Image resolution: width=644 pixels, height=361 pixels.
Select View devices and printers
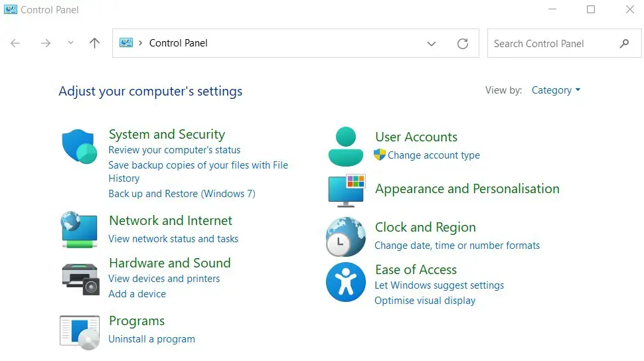[x=164, y=279]
